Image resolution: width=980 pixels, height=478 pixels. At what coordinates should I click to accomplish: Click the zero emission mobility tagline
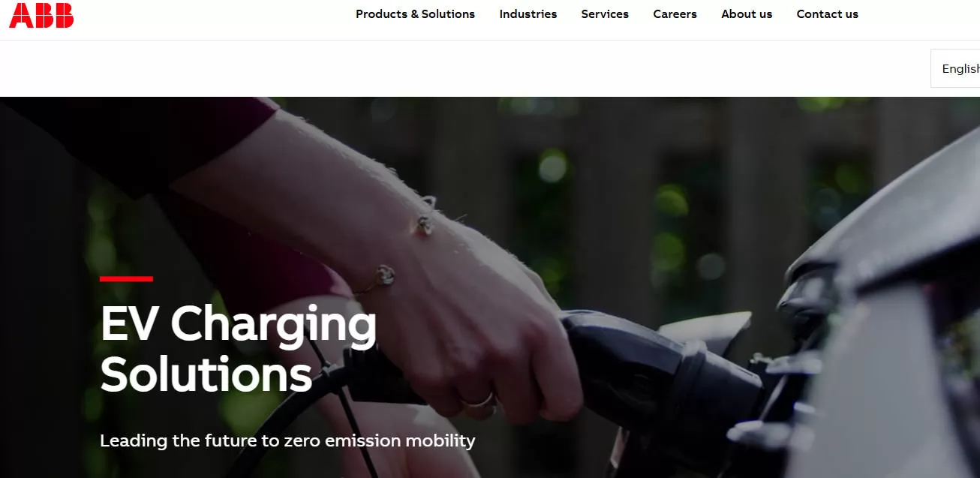(287, 440)
